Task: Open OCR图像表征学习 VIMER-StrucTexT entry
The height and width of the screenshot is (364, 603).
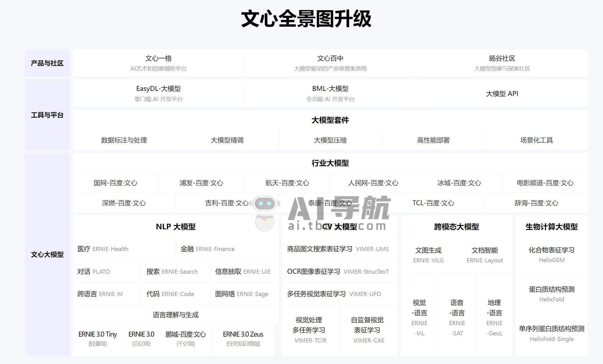Action: [339, 271]
